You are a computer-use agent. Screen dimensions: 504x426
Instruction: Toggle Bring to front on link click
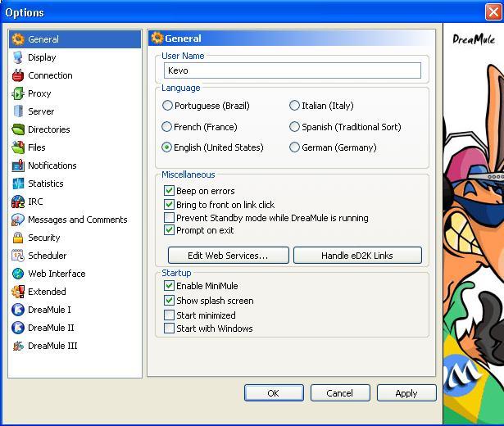click(x=169, y=204)
